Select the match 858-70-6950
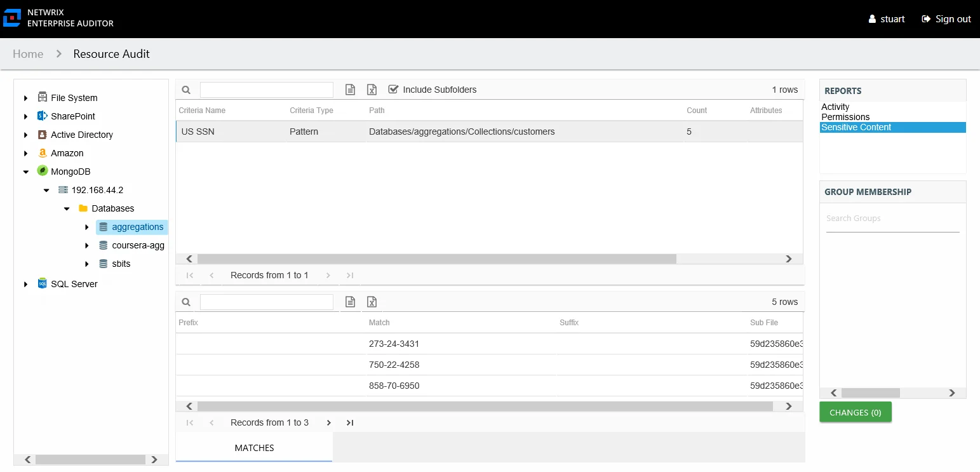980x472 pixels. click(x=394, y=386)
